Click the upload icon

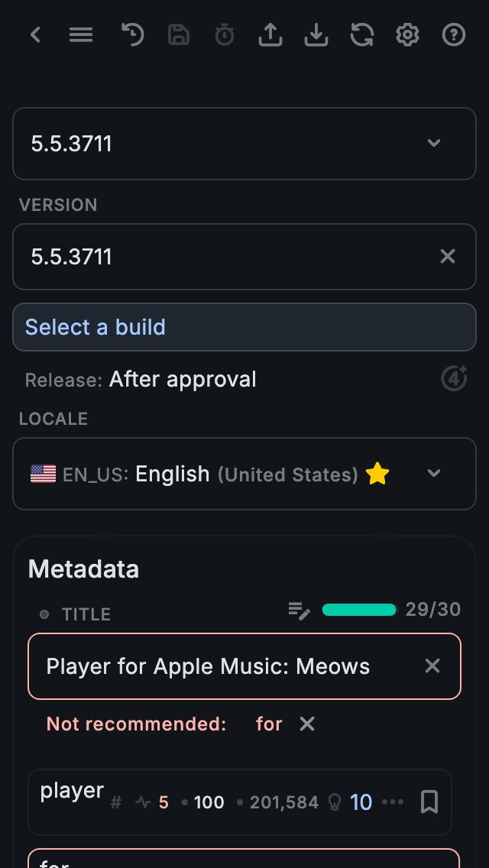tap(270, 34)
